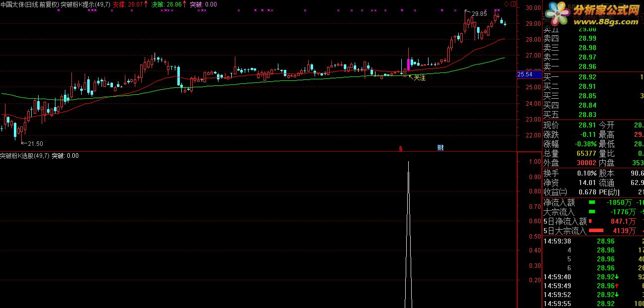
Task: Click the 外盘 30002 value
Action: (587, 163)
